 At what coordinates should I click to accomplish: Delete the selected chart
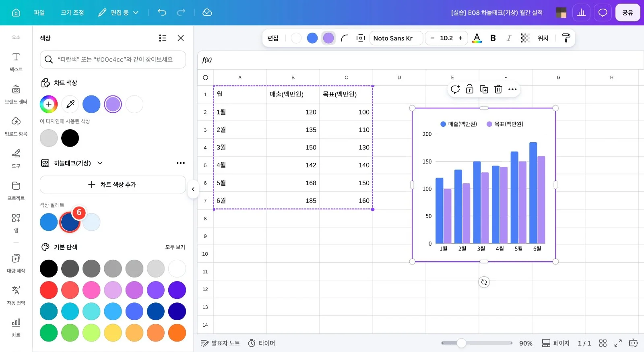click(x=498, y=89)
